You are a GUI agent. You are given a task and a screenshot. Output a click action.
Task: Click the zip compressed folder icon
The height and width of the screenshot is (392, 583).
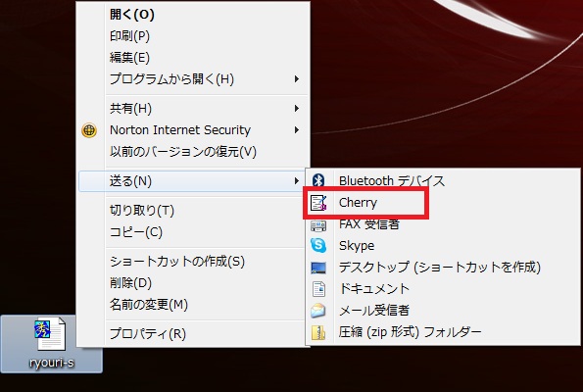(318, 332)
